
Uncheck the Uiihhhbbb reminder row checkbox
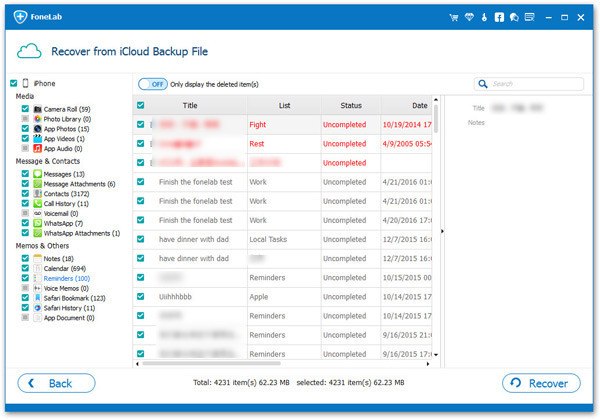click(x=140, y=297)
